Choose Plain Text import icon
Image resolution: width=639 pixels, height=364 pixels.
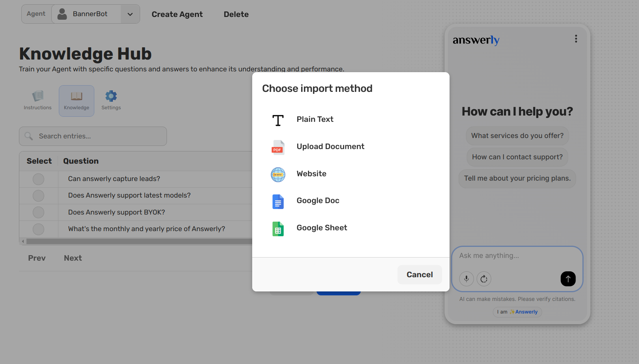(x=278, y=120)
